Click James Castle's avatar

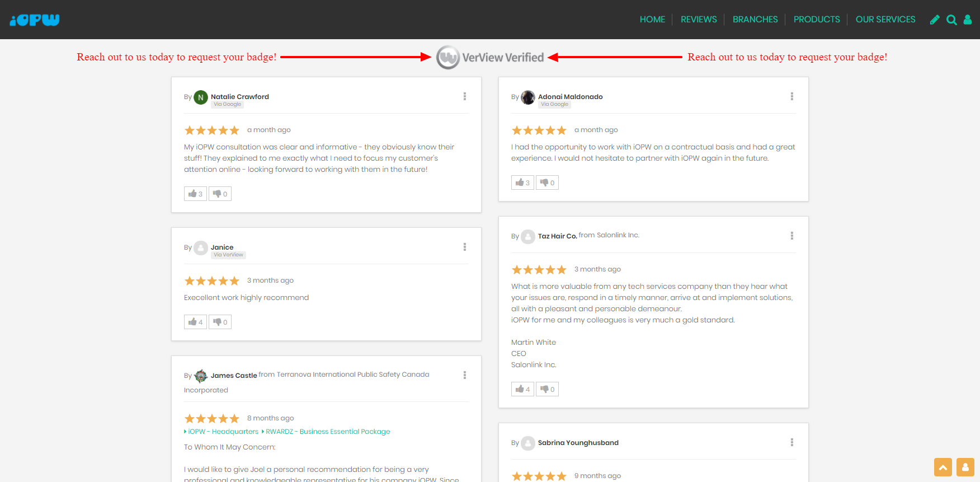pos(201,376)
